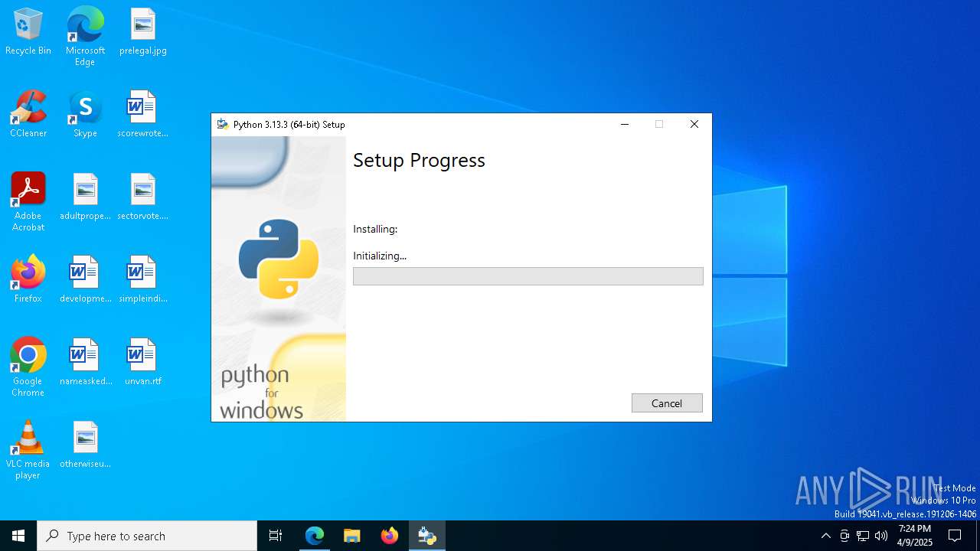980x551 pixels.
Task: Open Adobe Acrobat desktop shortcut
Action: click(28, 202)
